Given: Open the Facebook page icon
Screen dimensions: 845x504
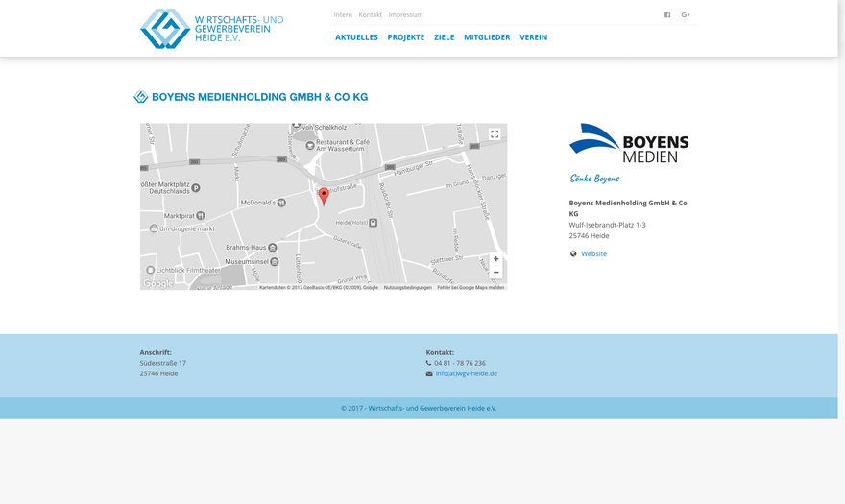Looking at the screenshot, I should [667, 15].
